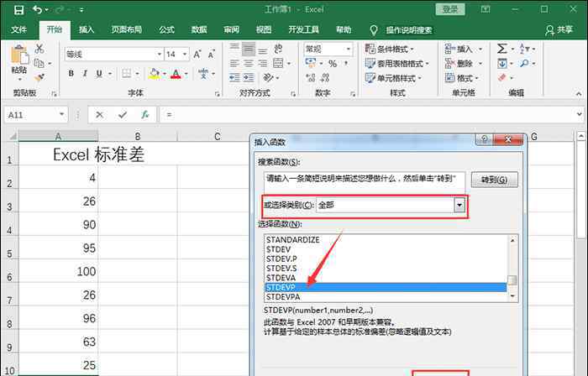Click the Decrease Indent icon
Screen dimensions: 588x376
234,77
